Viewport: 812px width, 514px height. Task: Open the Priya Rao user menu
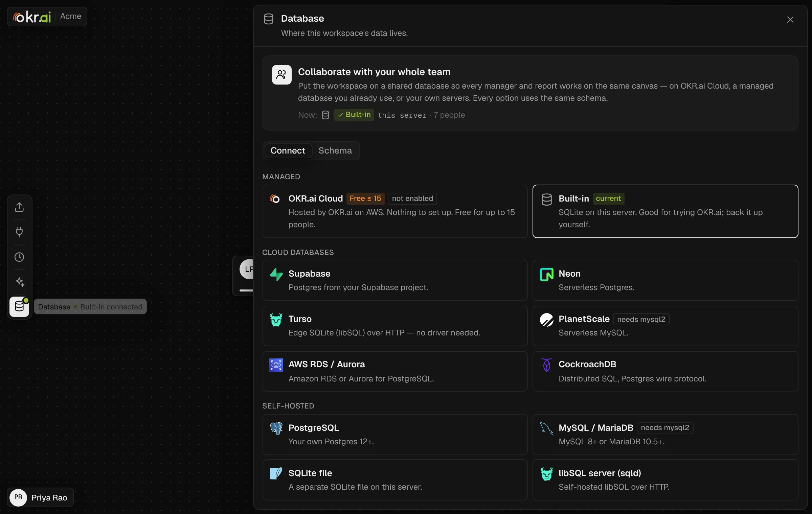(40, 497)
